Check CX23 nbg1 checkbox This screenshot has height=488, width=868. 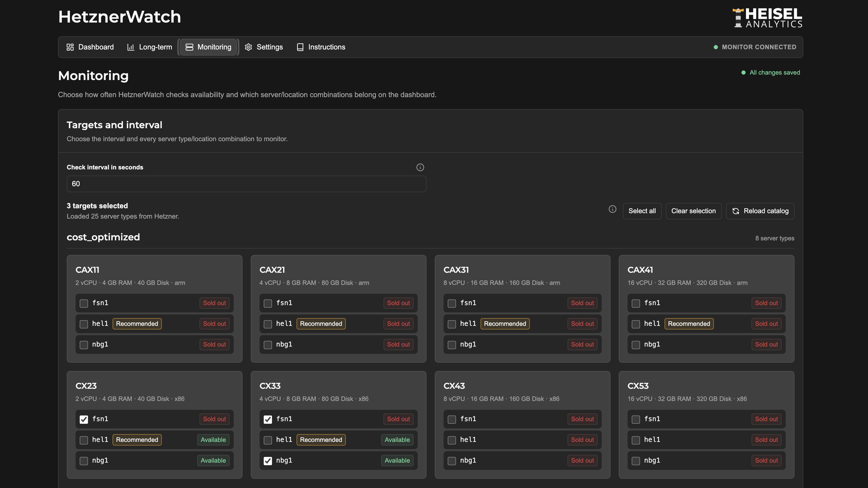[x=84, y=461]
